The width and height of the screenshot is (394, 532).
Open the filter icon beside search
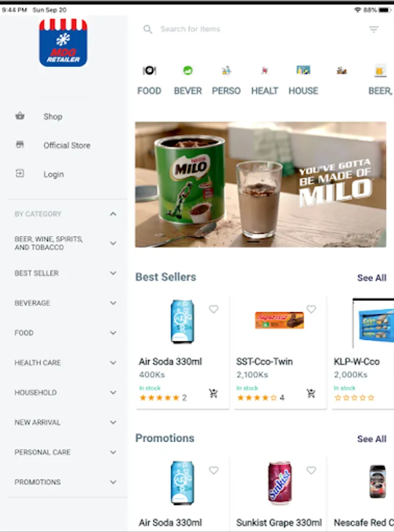click(374, 30)
